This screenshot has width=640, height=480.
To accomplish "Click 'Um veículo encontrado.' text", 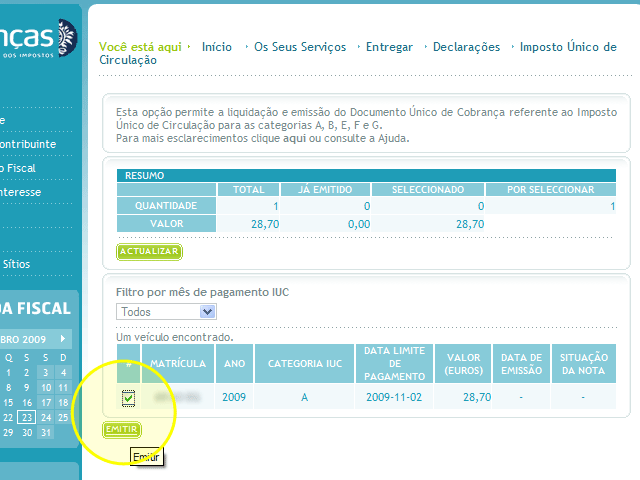I will click(x=175, y=337).
